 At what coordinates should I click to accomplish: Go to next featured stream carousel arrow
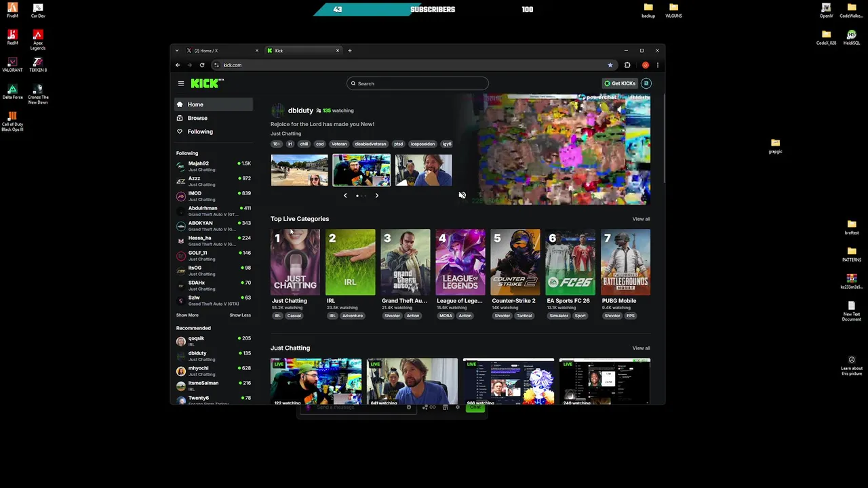[377, 195]
